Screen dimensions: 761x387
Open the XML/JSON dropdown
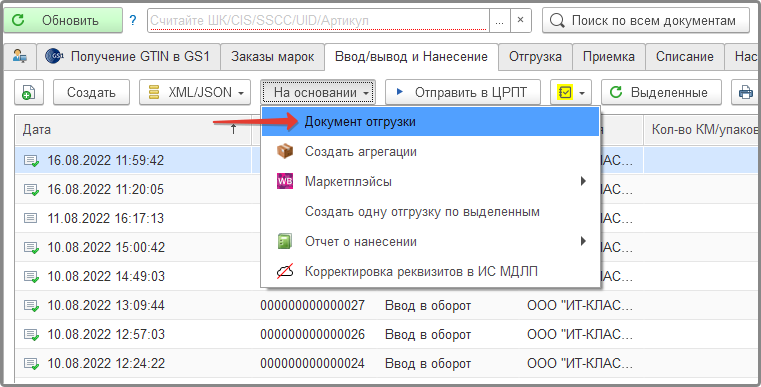coord(195,92)
